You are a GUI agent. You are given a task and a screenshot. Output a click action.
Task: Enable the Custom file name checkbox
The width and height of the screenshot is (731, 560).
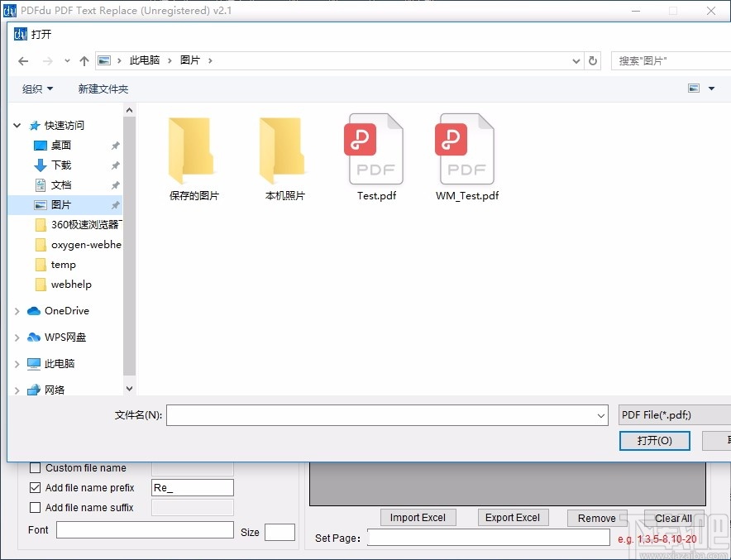pos(35,467)
